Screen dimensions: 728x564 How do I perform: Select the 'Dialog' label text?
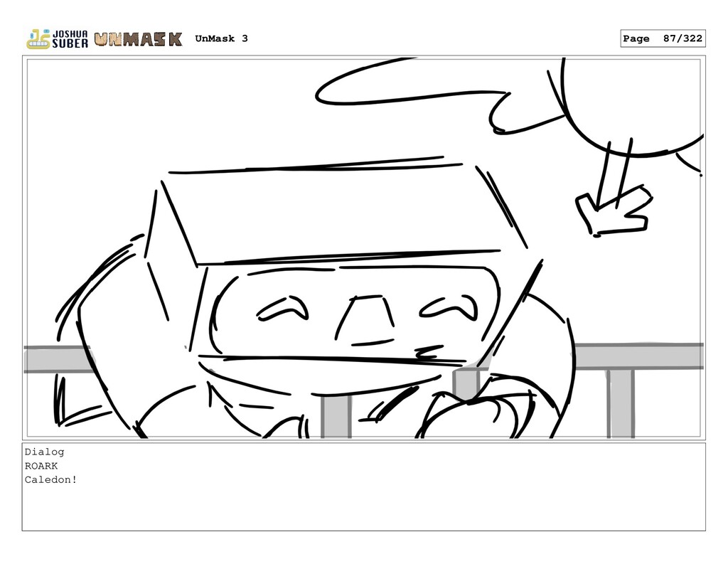[x=45, y=452]
